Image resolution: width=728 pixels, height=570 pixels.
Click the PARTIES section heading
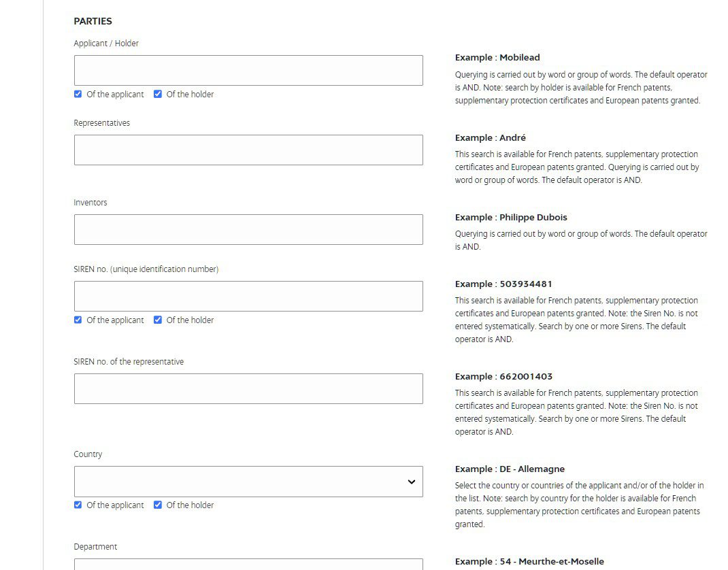[93, 21]
